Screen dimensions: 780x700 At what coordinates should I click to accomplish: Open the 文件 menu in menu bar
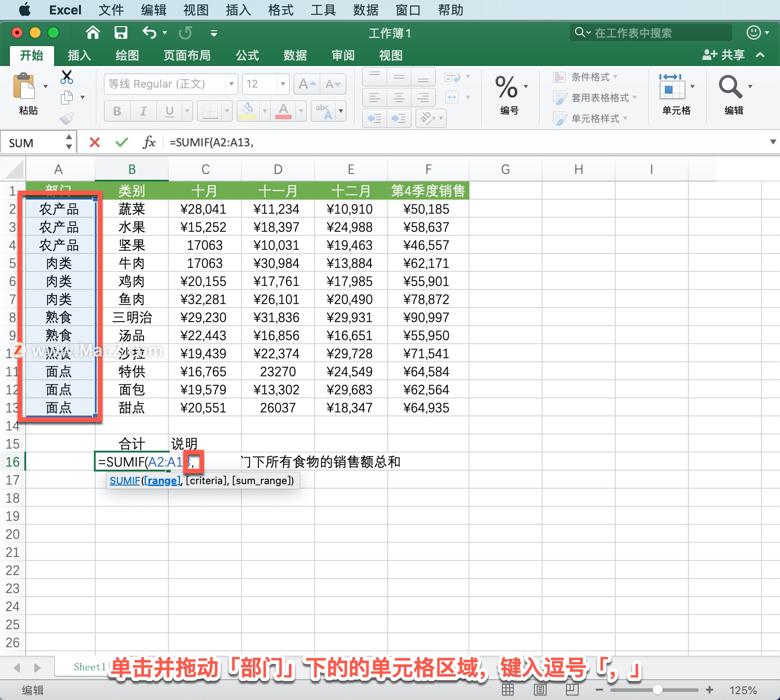click(x=111, y=10)
